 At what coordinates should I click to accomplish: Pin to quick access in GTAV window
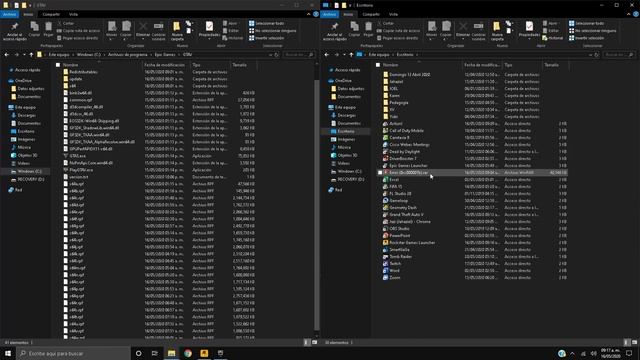(14, 31)
